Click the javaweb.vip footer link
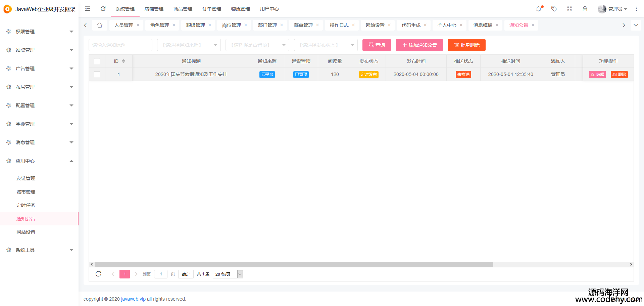The height and width of the screenshot is (306, 644). [x=133, y=299]
